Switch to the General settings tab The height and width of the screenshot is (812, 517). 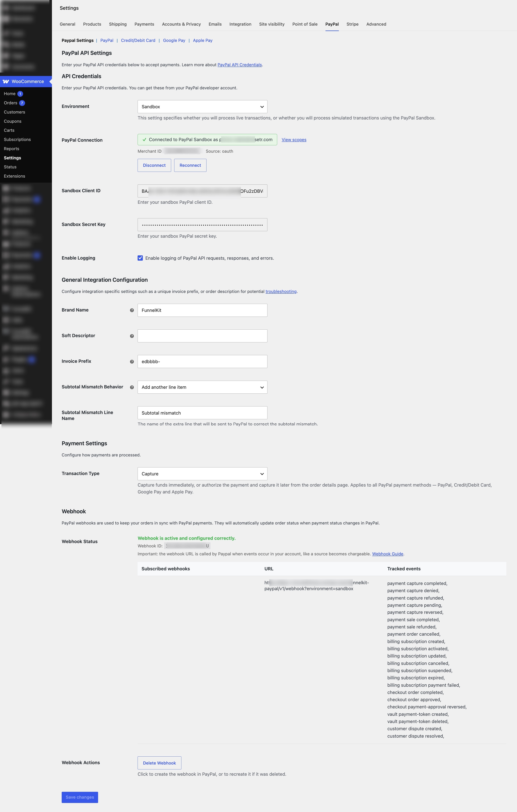67,24
